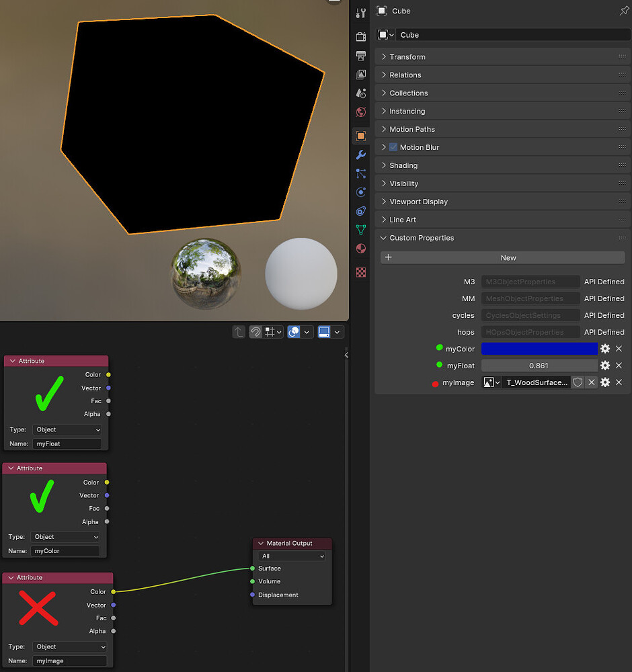Open the sidebar with the arrow toggle
This screenshot has width=632, height=672.
[x=346, y=355]
